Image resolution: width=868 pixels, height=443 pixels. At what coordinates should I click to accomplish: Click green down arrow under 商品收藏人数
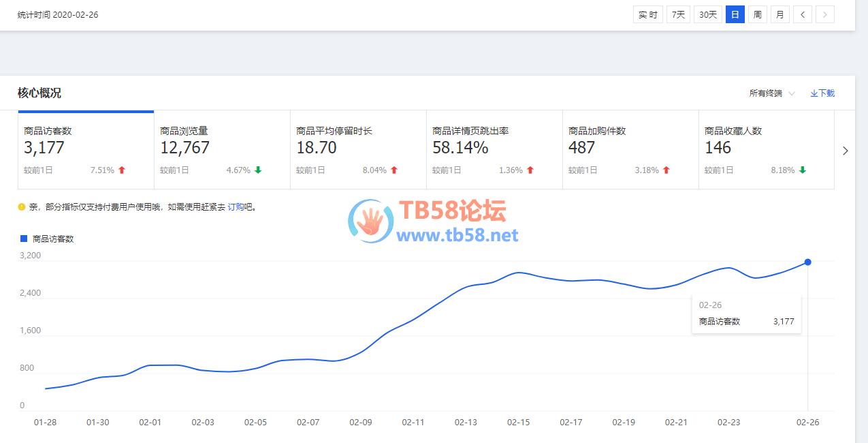(803, 170)
